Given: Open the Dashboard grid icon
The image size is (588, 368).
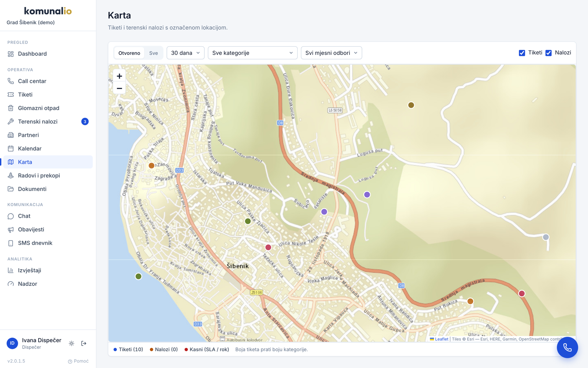Looking at the screenshot, I should [11, 54].
